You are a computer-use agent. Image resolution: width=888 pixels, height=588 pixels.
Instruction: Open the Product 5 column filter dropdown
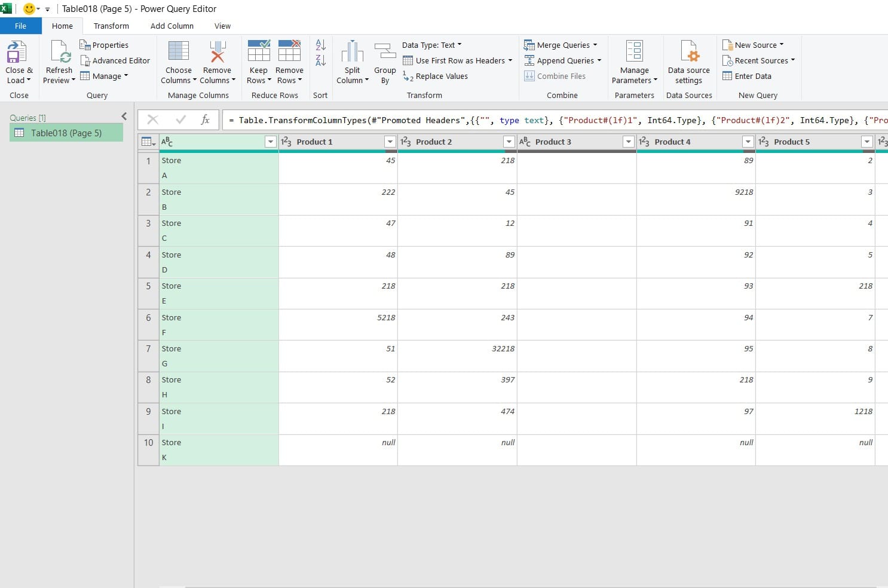[867, 142]
